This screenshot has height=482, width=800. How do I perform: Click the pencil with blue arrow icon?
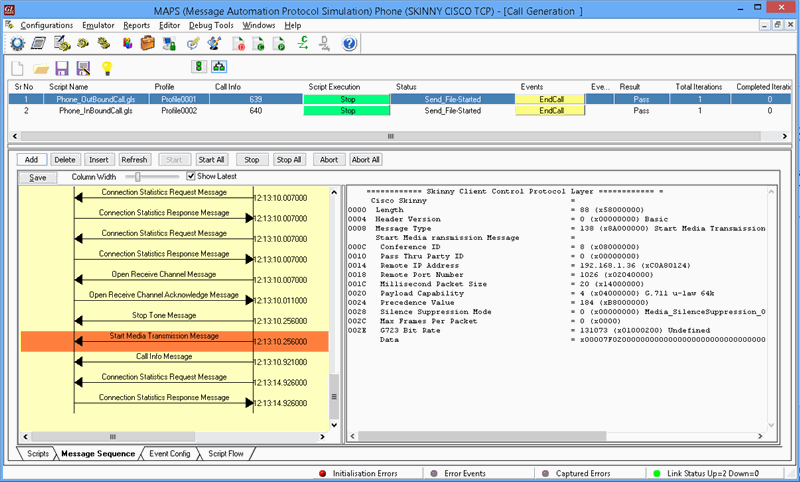pos(193,43)
